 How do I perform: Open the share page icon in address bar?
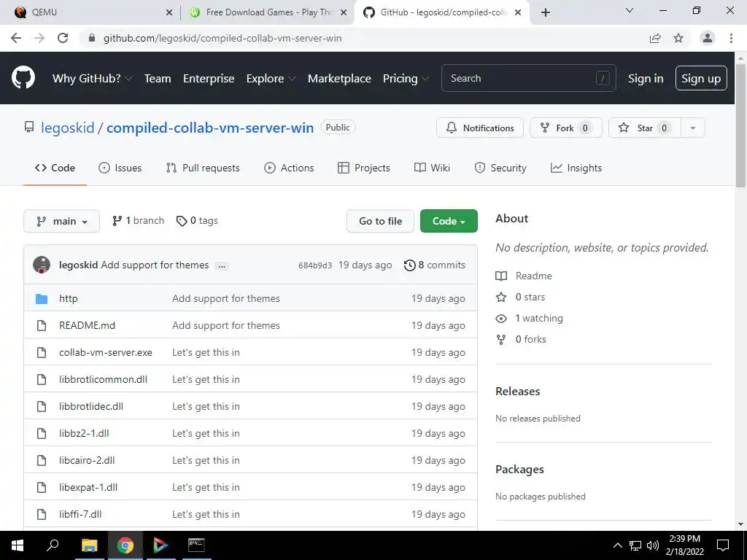(x=655, y=38)
